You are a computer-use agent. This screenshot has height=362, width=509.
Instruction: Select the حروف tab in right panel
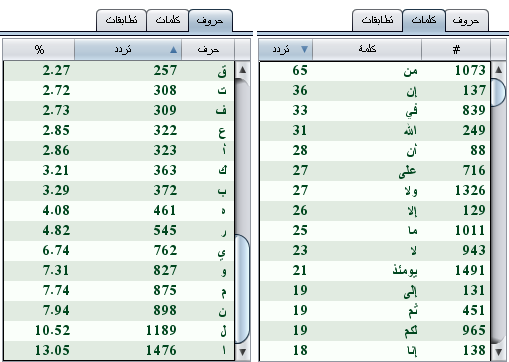click(x=467, y=21)
